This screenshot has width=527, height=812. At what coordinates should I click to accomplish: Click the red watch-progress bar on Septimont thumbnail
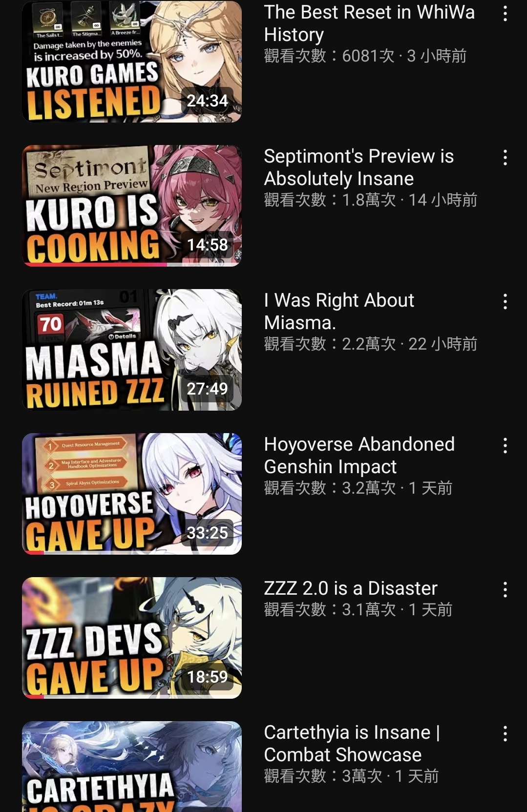(x=96, y=264)
